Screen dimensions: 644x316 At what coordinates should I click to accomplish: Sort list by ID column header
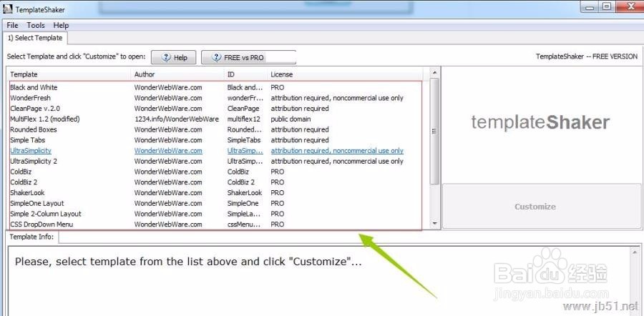point(246,74)
